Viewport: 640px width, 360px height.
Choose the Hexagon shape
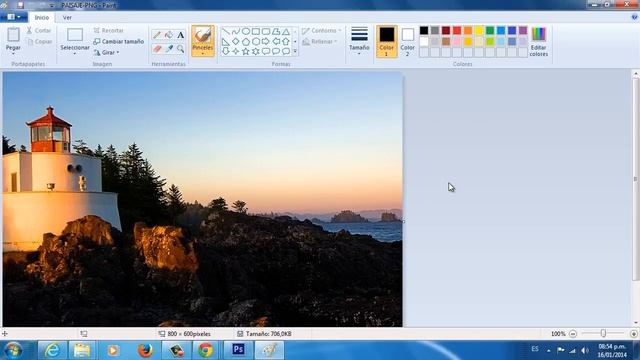(256, 41)
